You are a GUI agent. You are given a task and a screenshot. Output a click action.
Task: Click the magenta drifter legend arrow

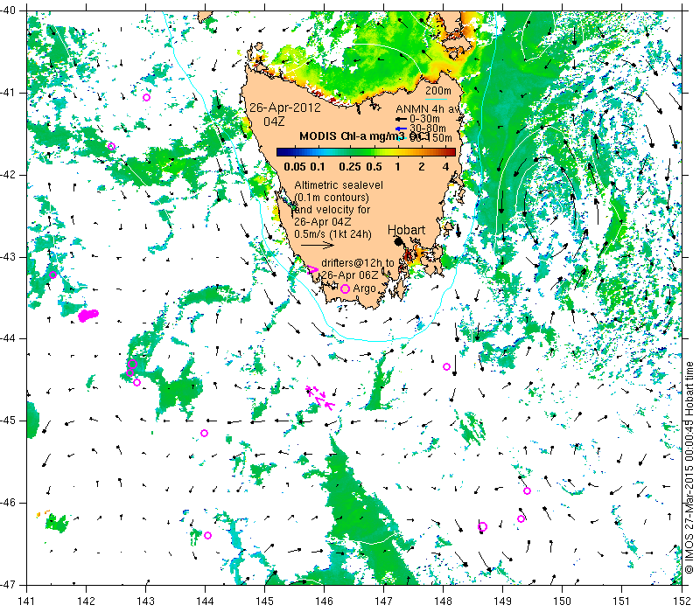click(x=312, y=269)
